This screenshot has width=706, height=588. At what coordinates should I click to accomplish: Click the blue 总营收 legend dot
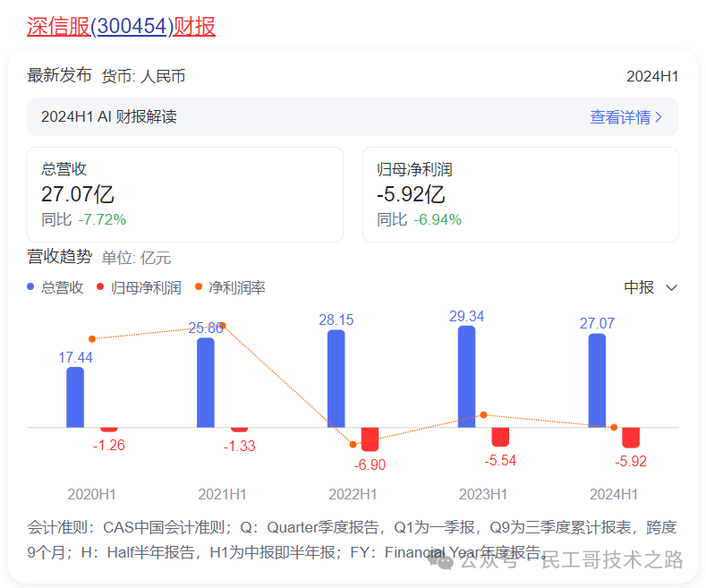point(30,286)
